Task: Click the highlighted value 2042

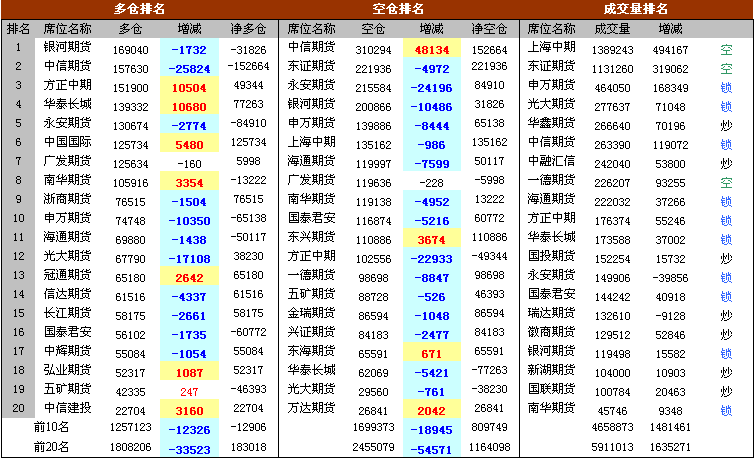Action: (x=431, y=411)
